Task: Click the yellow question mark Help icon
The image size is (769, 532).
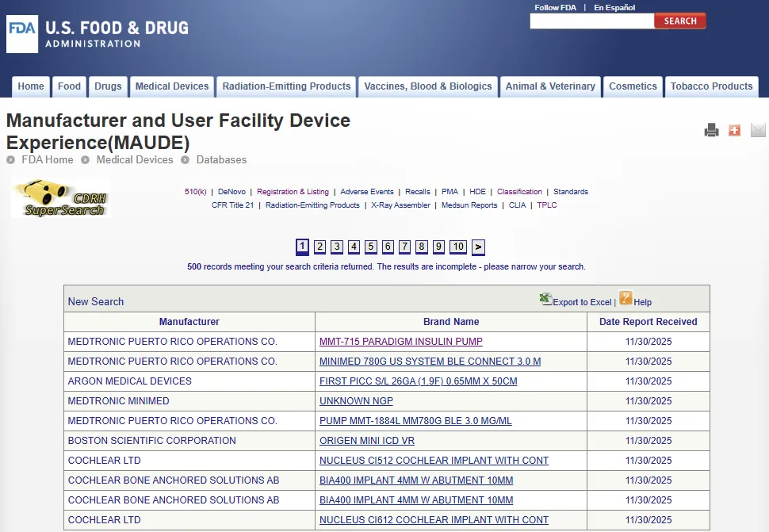Action: (626, 297)
